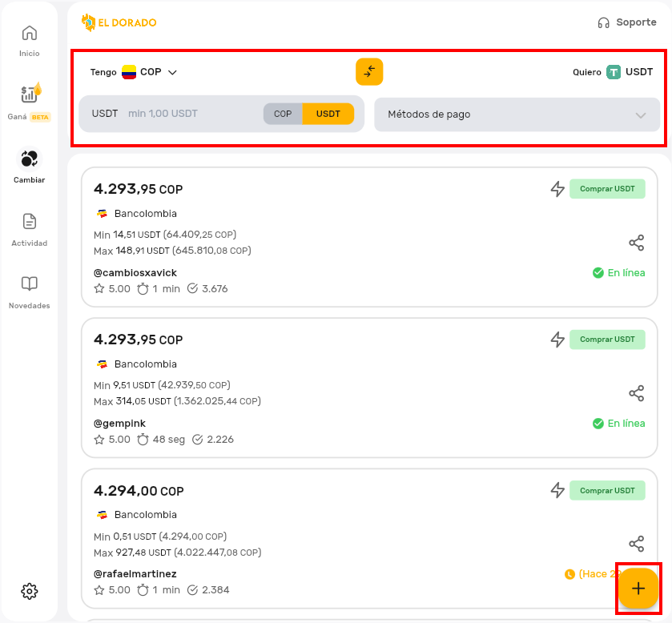
Task: Click En línea status icon for @gempink
Action: (598, 424)
